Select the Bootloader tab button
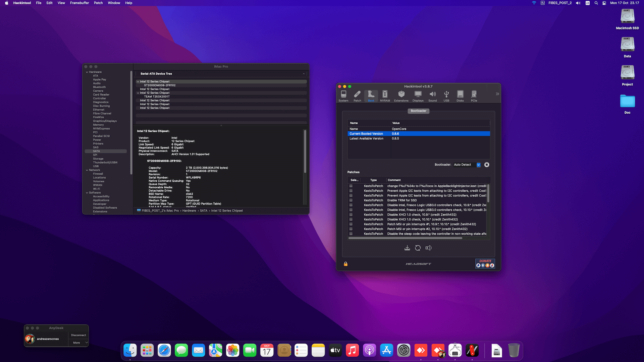Image resolution: width=644 pixels, height=362 pixels. pos(419,111)
